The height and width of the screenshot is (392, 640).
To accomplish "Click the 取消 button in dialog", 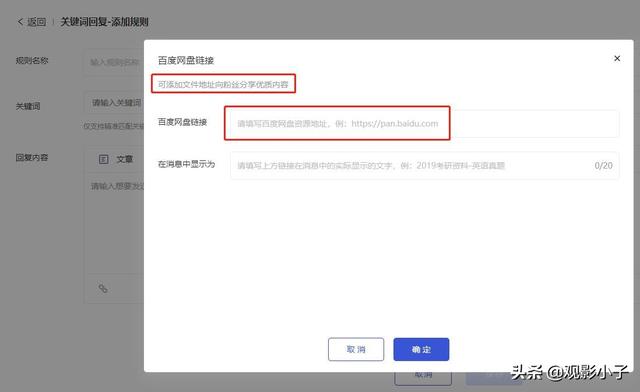I will coord(356,350).
